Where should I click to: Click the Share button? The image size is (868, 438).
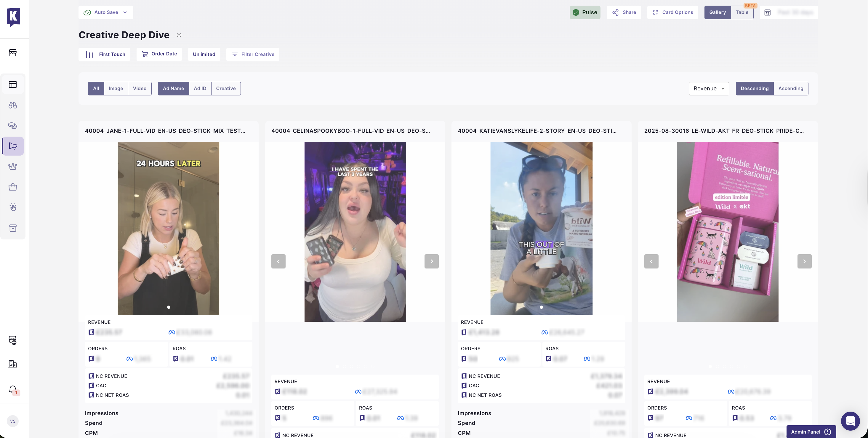(624, 12)
